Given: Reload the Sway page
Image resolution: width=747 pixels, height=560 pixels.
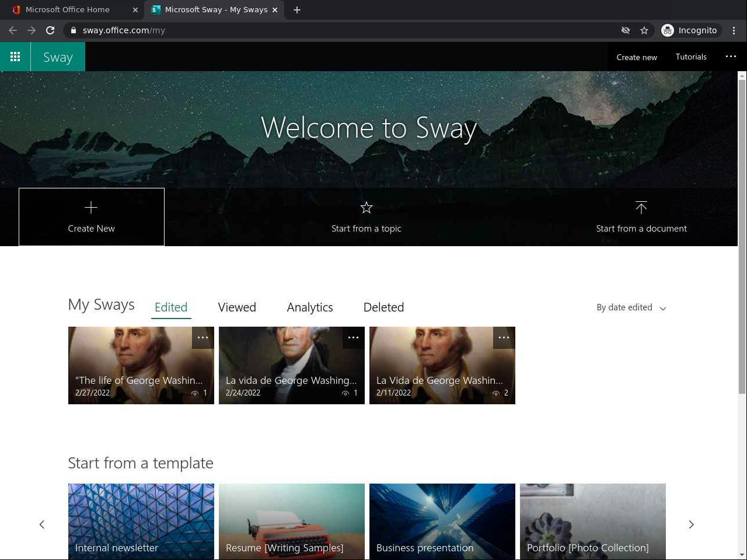Looking at the screenshot, I should click(x=50, y=30).
